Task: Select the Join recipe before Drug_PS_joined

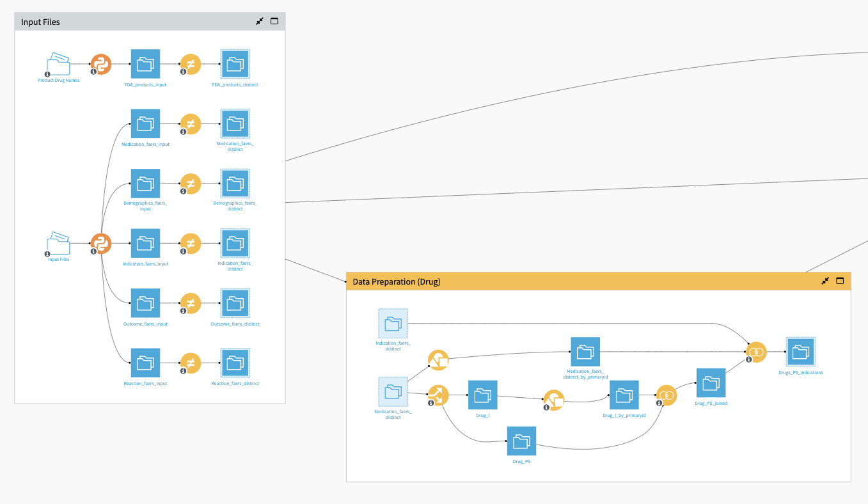Action: [667, 395]
